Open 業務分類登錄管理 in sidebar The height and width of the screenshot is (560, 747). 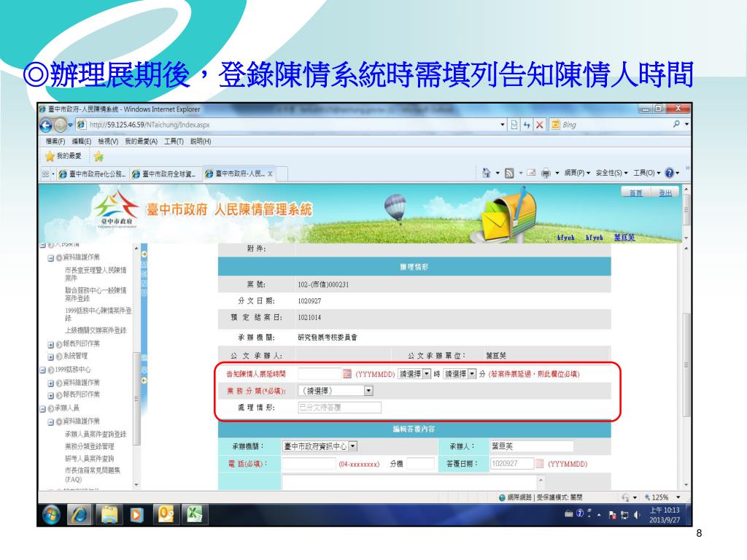point(90,446)
